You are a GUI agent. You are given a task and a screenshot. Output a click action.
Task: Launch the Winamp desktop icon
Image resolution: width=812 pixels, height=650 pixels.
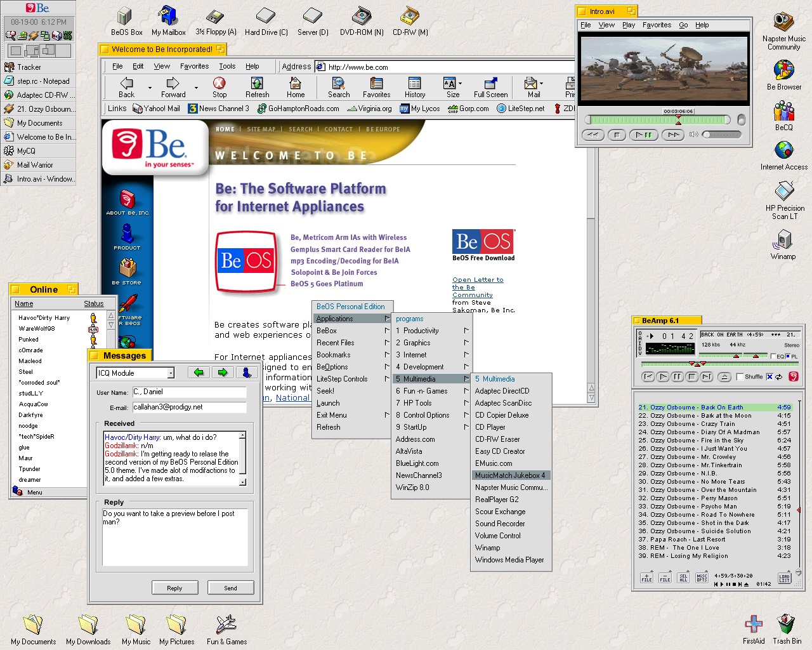coord(783,244)
